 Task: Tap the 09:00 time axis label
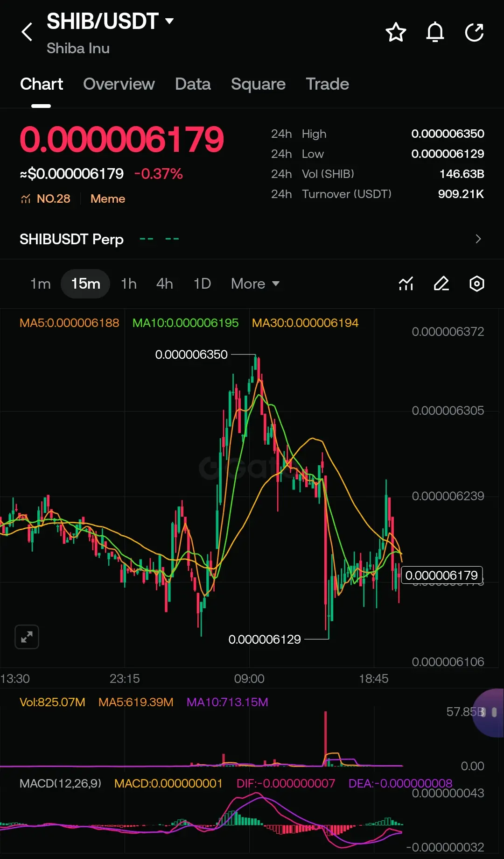[249, 678]
